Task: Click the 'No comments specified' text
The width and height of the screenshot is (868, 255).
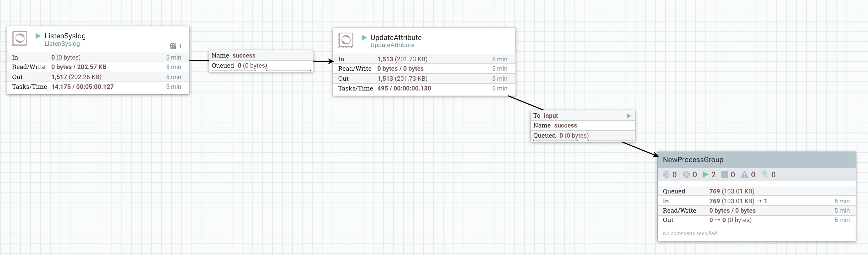Action: tap(689, 233)
